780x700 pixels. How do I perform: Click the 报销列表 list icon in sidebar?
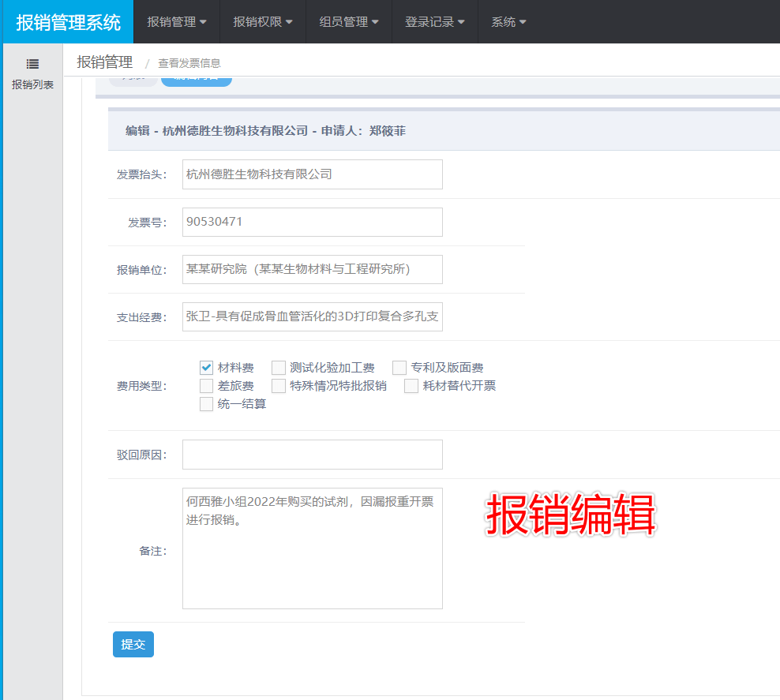click(32, 64)
